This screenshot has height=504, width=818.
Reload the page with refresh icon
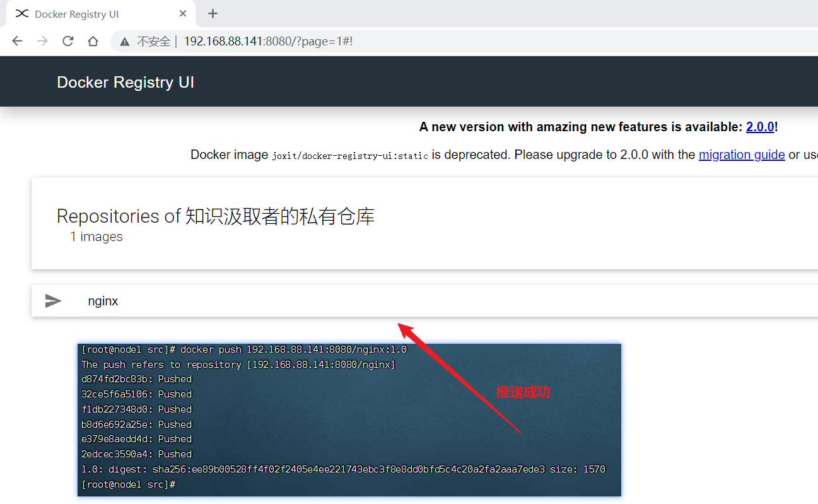coord(67,42)
